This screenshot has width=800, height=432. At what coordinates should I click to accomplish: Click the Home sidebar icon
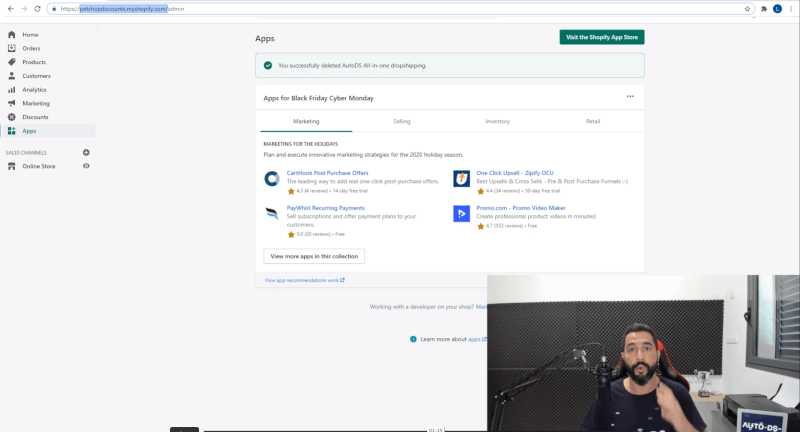click(12, 35)
